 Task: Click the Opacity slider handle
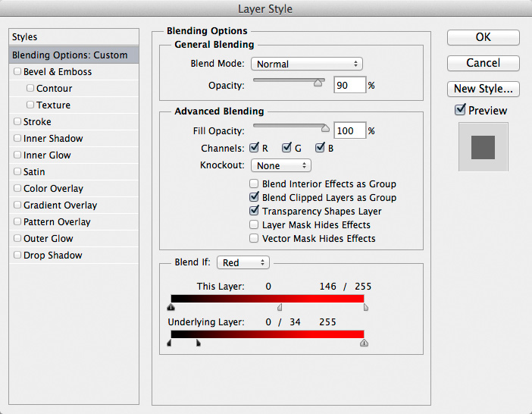click(x=318, y=83)
